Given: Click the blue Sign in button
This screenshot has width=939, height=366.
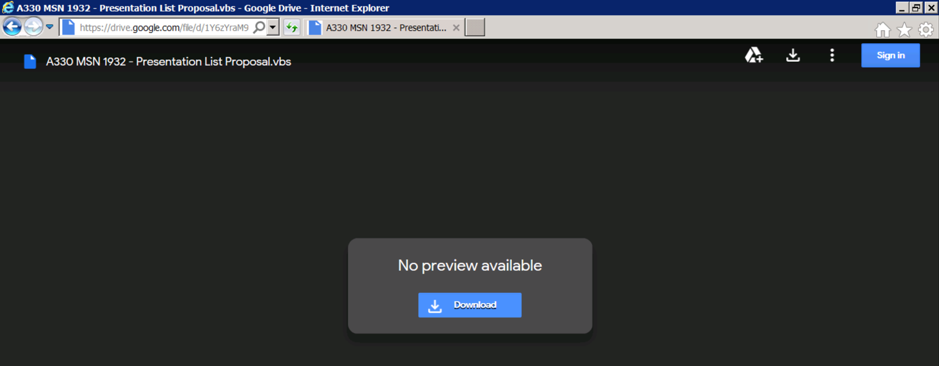Looking at the screenshot, I should pyautogui.click(x=890, y=56).
